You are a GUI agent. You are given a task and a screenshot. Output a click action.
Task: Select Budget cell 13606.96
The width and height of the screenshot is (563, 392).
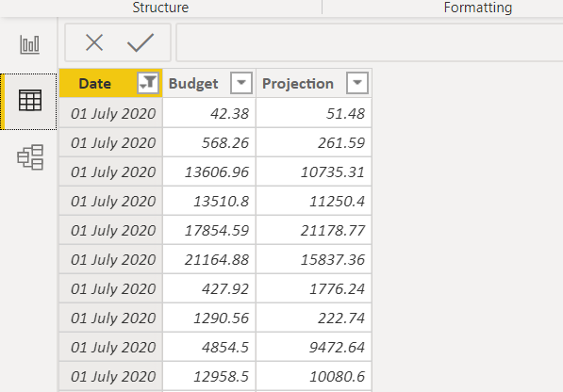point(209,172)
